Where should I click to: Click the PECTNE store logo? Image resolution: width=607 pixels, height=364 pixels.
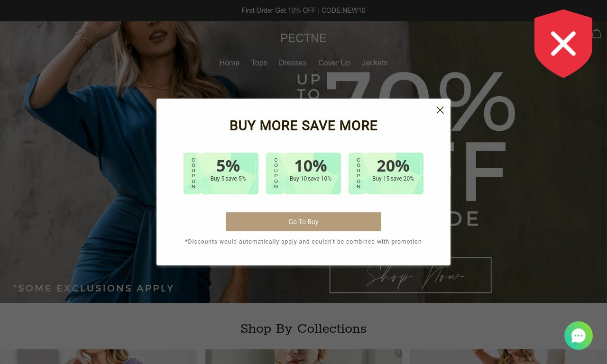point(303,38)
